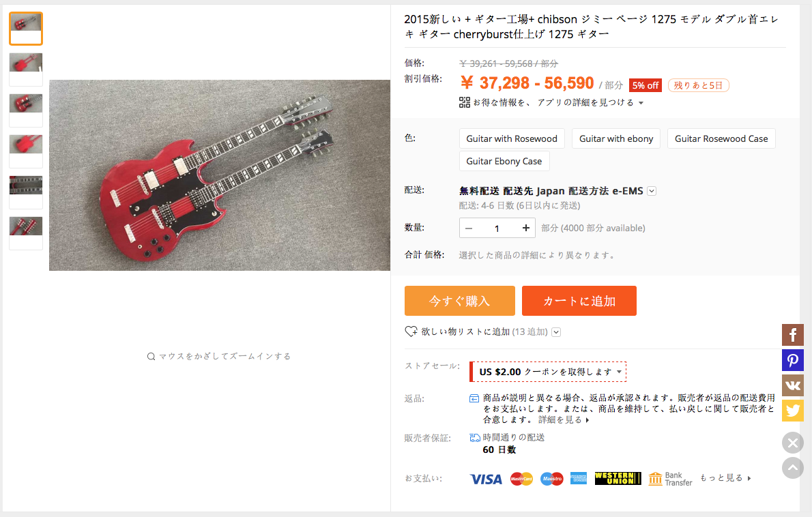Select Guitar with ebony option
Image resolution: width=812 pixels, height=517 pixels.
(x=616, y=138)
